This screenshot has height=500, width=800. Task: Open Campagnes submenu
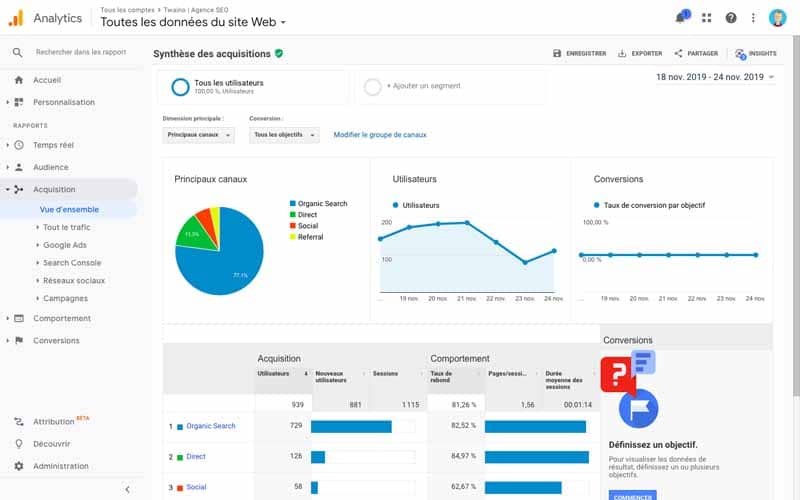pyautogui.click(x=65, y=298)
